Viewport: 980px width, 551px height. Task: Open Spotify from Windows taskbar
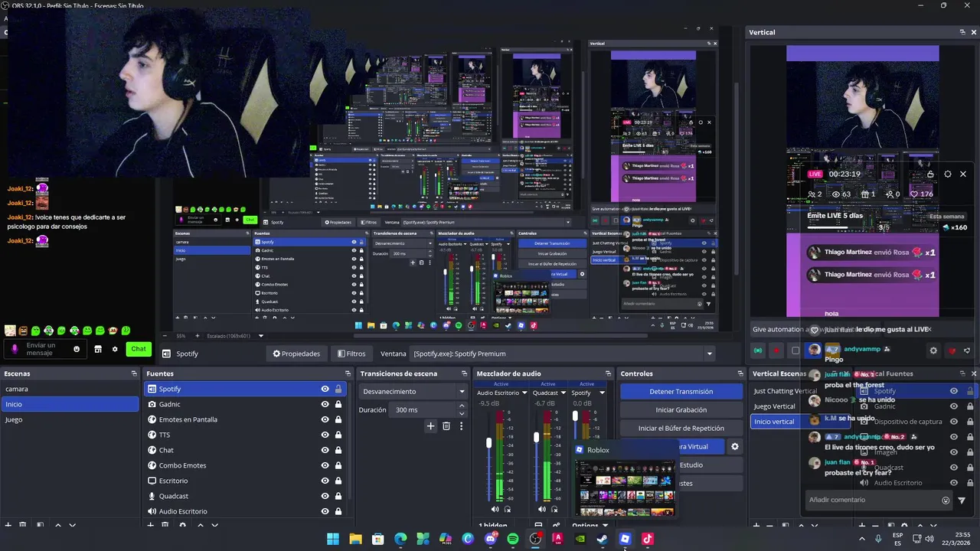pyautogui.click(x=513, y=539)
